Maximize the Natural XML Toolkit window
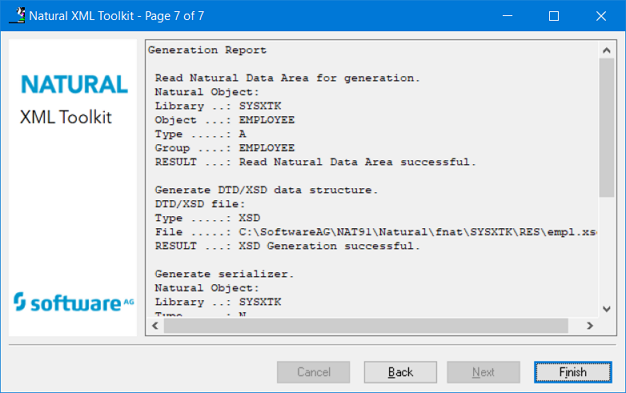The width and height of the screenshot is (626, 393). 554,16
